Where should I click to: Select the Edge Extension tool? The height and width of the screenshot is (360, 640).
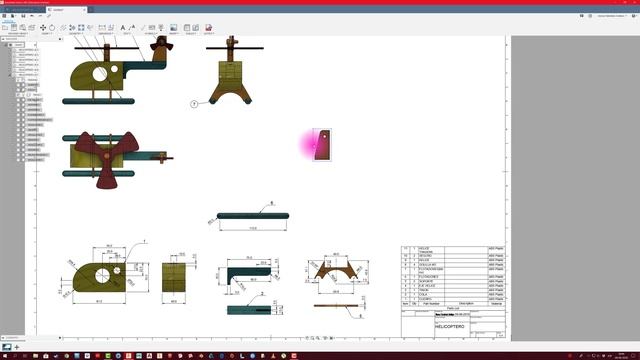[90, 28]
